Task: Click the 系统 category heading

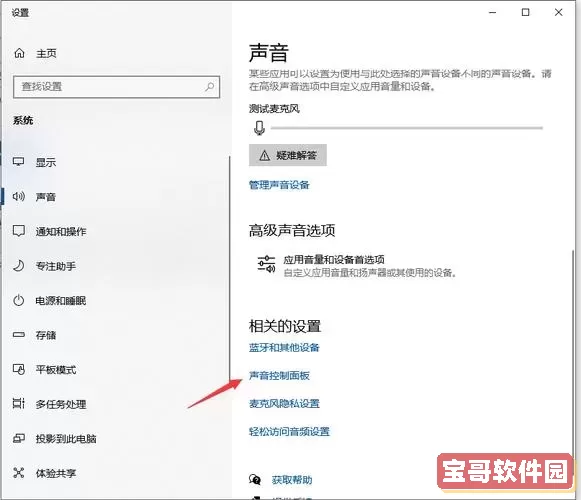Action: point(23,120)
